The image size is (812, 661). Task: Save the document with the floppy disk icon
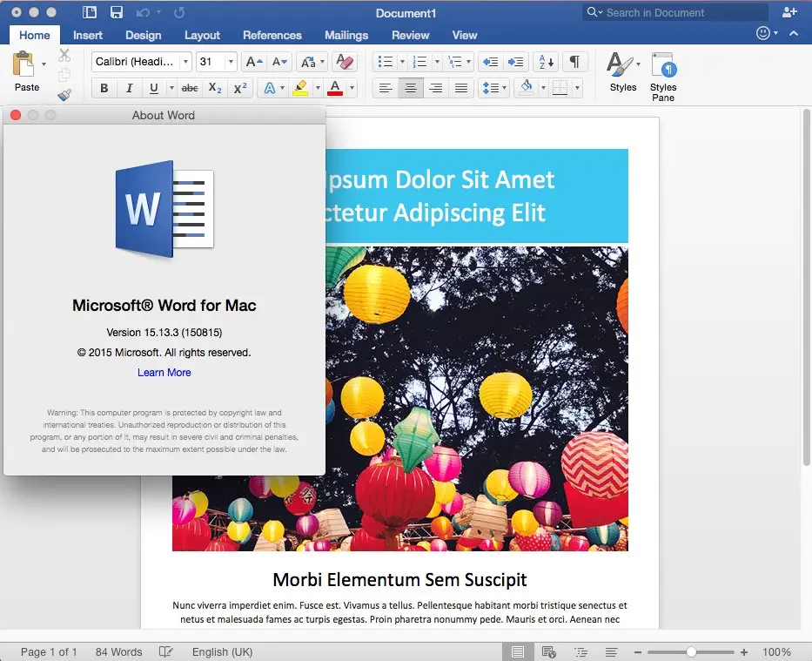click(117, 12)
